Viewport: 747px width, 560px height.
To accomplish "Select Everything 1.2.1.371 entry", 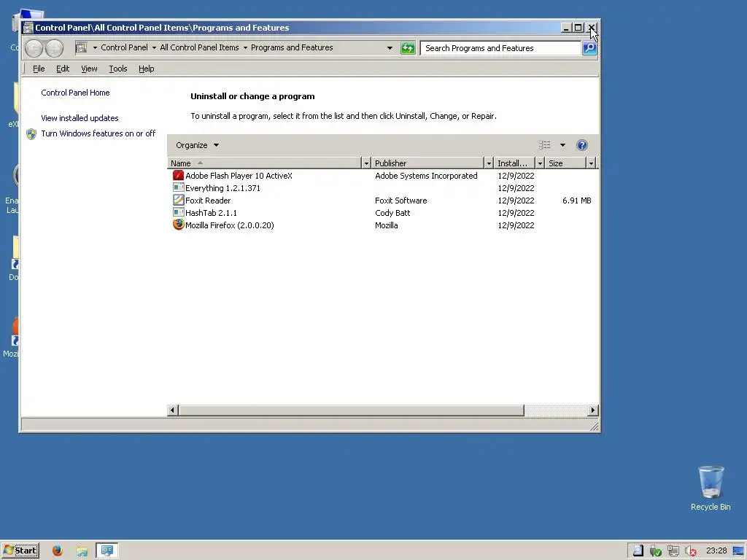I will pyautogui.click(x=222, y=188).
